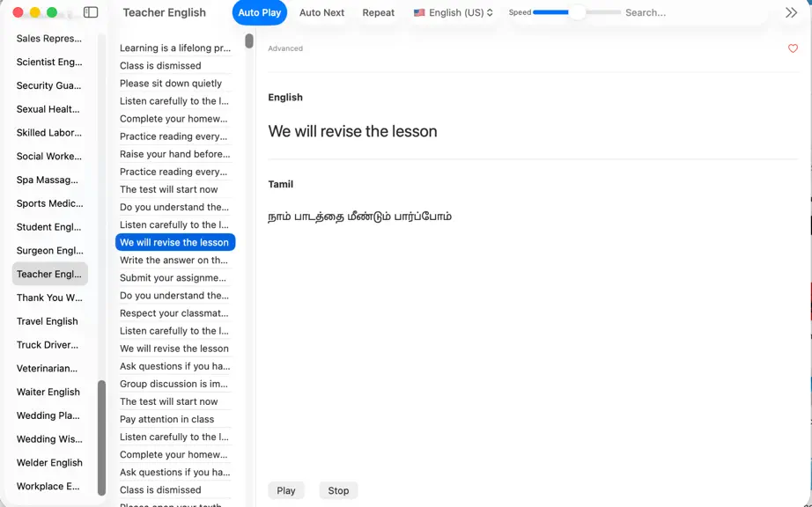Select phrase "Learning is a lifelong pr..."
The height and width of the screenshot is (507, 812).
[x=175, y=48]
